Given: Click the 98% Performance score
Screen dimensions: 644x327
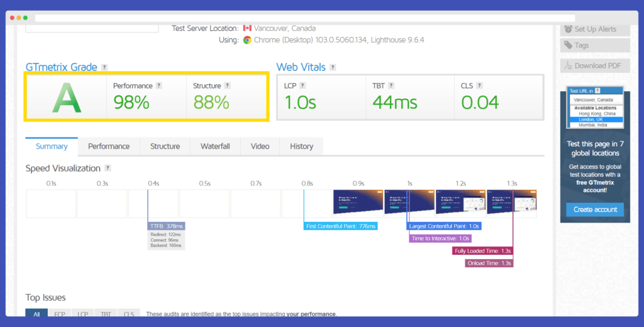Looking at the screenshot, I should [x=131, y=102].
